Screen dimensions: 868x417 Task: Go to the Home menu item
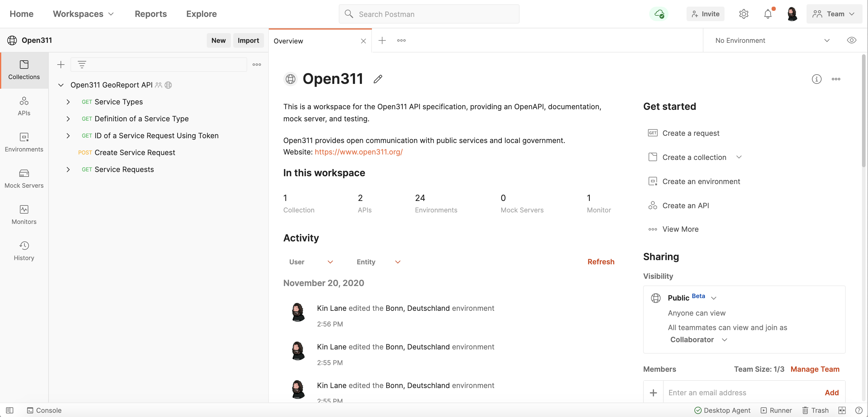click(x=22, y=14)
